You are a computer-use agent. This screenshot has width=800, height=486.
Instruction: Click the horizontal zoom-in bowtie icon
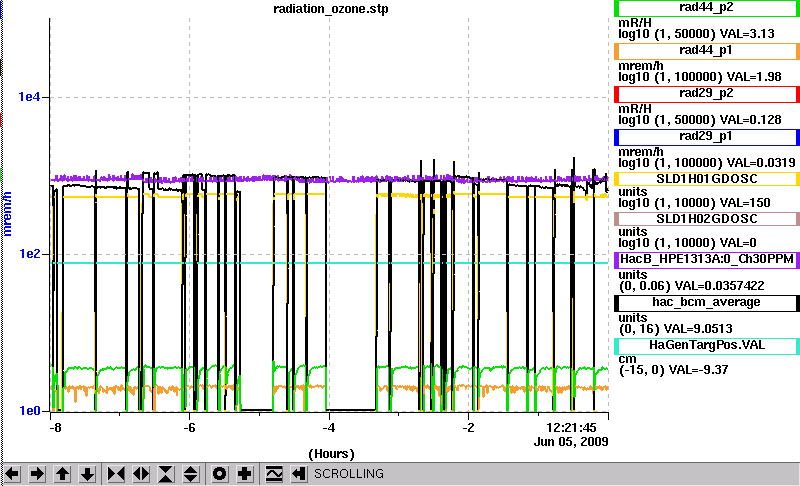pos(116,474)
